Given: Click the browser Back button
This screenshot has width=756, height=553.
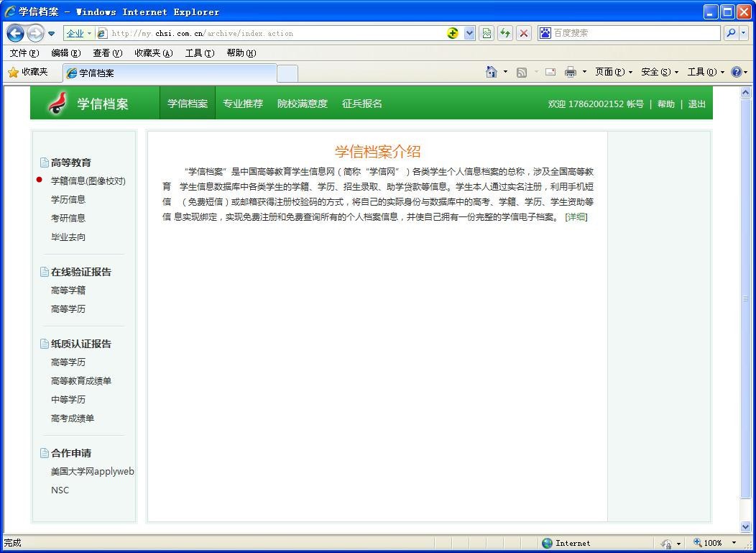Looking at the screenshot, I should pos(15,33).
